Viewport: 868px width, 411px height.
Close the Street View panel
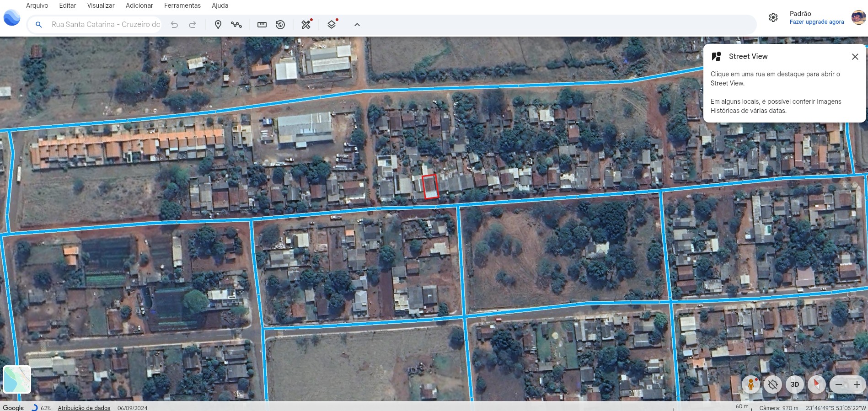[x=855, y=57]
